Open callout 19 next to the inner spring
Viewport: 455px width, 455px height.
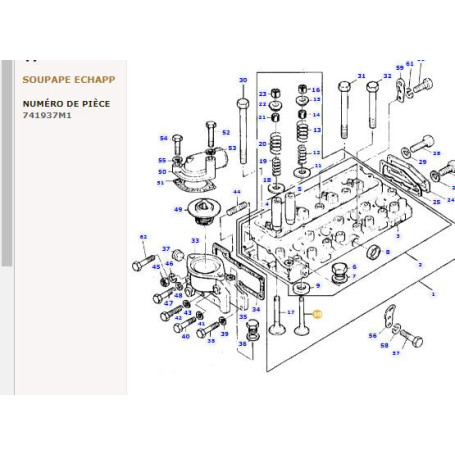263,161
